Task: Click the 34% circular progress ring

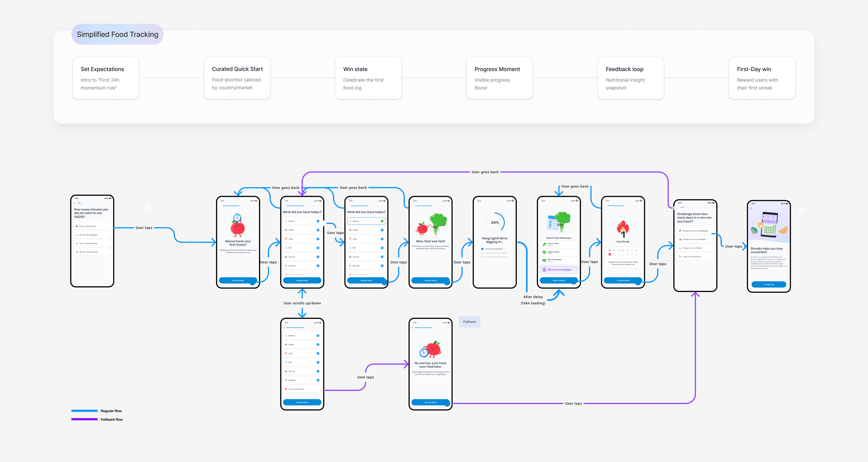Action: (x=495, y=223)
